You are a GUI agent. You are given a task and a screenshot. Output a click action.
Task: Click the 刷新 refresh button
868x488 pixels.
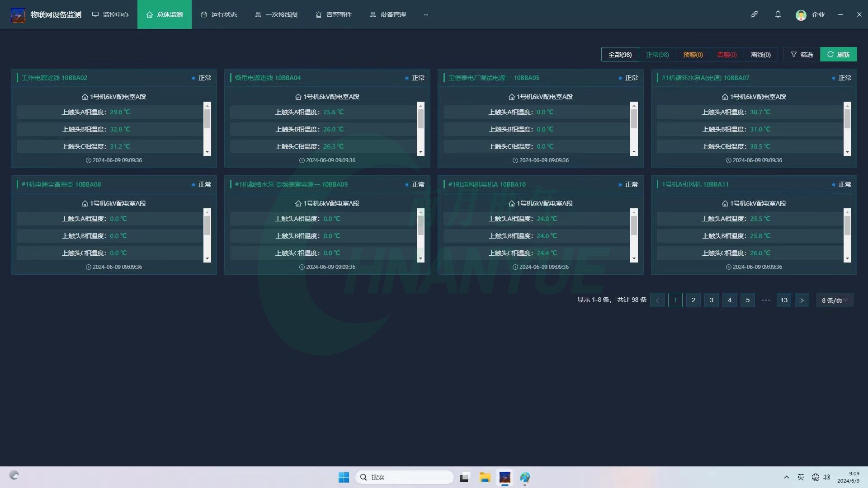(x=839, y=55)
